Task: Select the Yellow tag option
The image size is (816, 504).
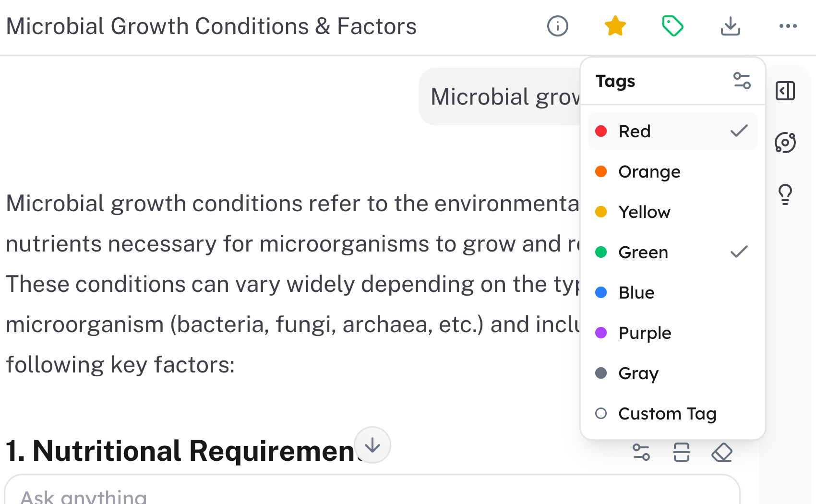Action: tap(644, 212)
